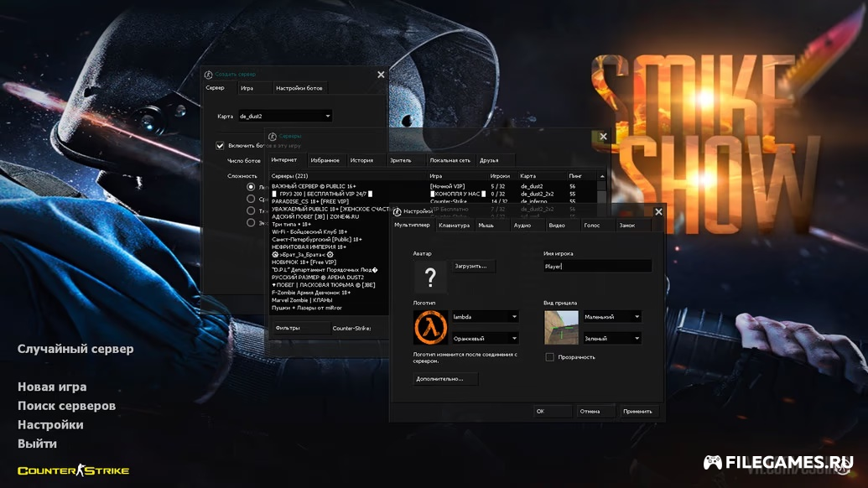Select server Пушки + Лазеры от miRror

click(330, 309)
